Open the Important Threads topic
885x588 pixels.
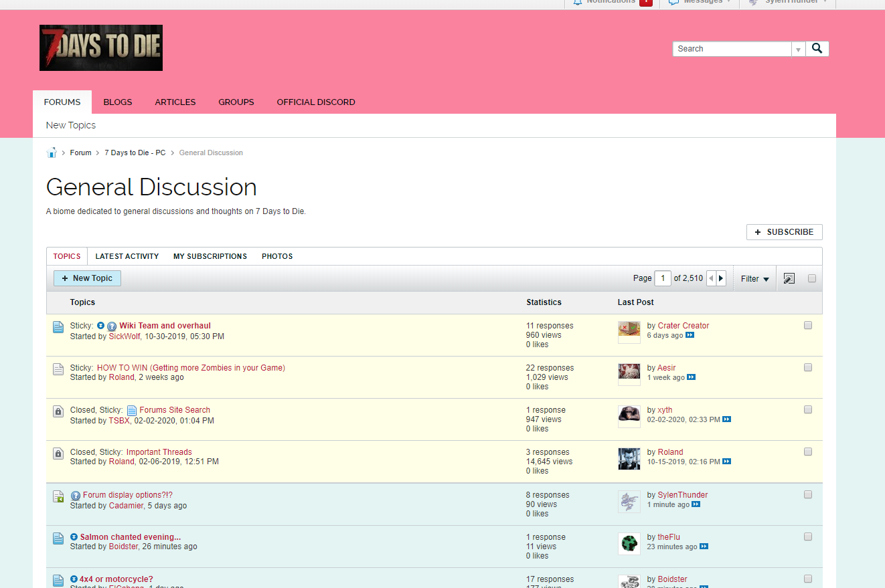159,452
